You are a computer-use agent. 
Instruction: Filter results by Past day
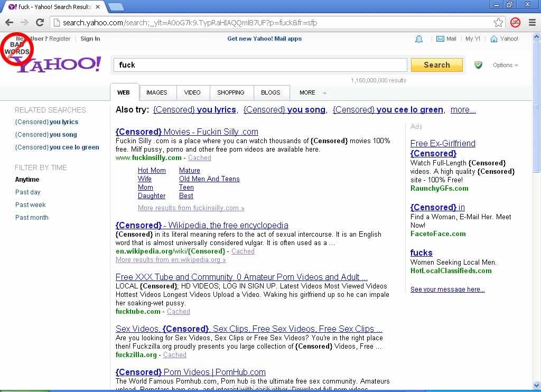point(27,192)
